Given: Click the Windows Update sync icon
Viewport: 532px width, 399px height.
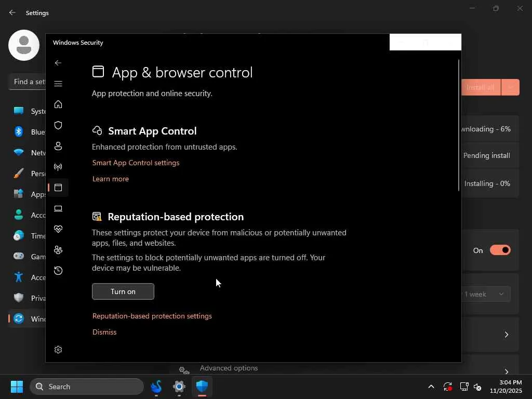Looking at the screenshot, I should click(19, 318).
